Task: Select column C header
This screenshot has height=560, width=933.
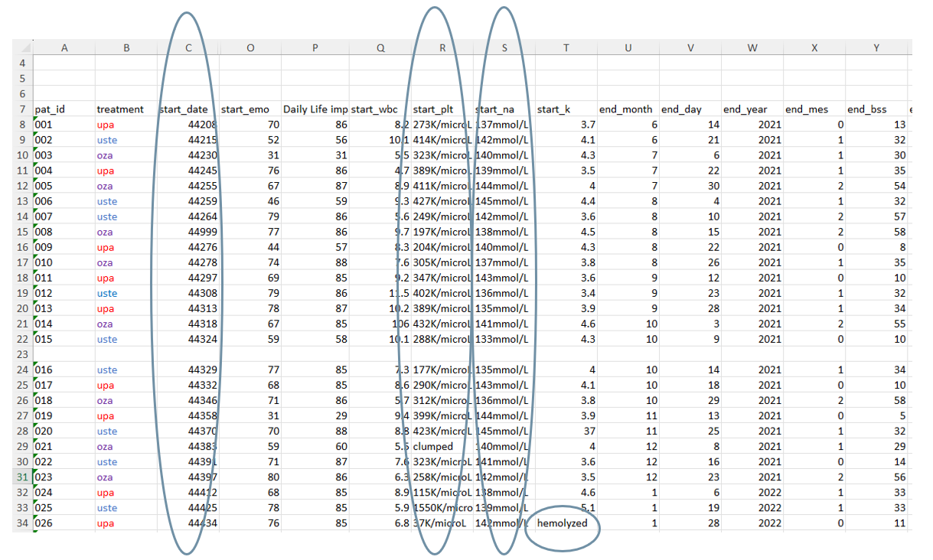Action: click(x=188, y=48)
